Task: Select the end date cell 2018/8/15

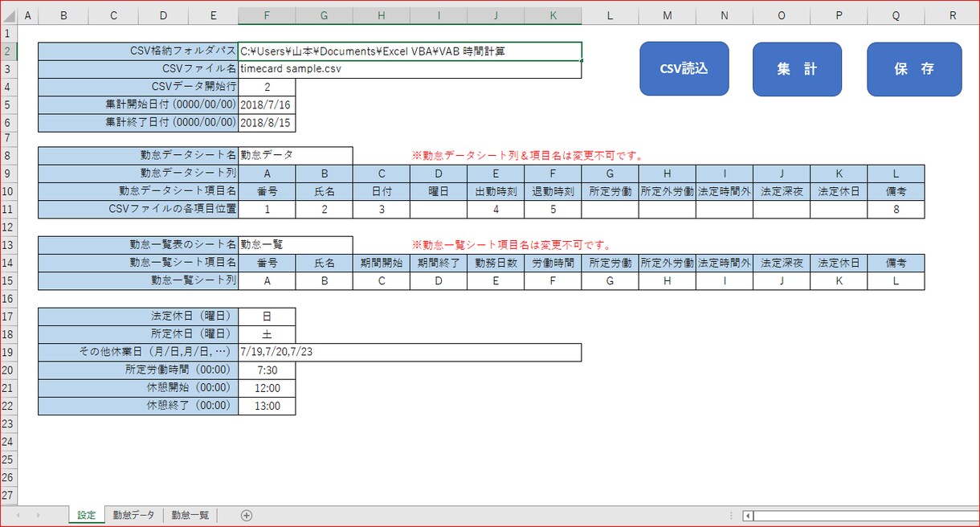Action: point(267,122)
